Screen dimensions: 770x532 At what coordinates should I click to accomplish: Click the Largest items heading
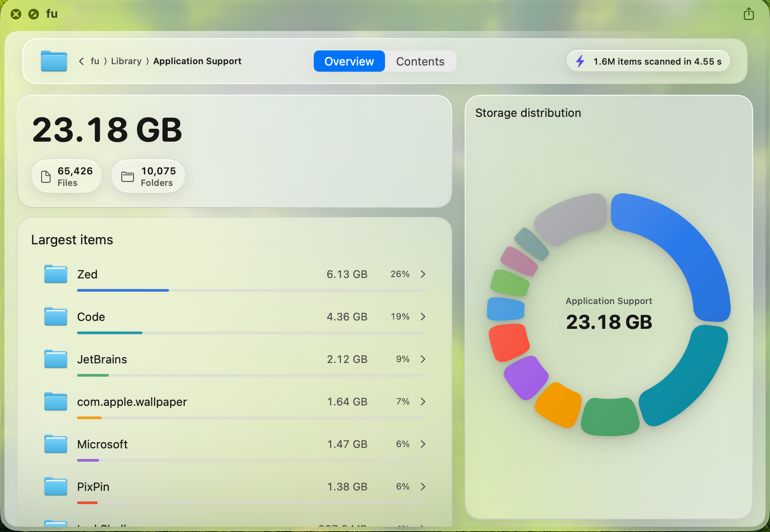pyautogui.click(x=72, y=240)
